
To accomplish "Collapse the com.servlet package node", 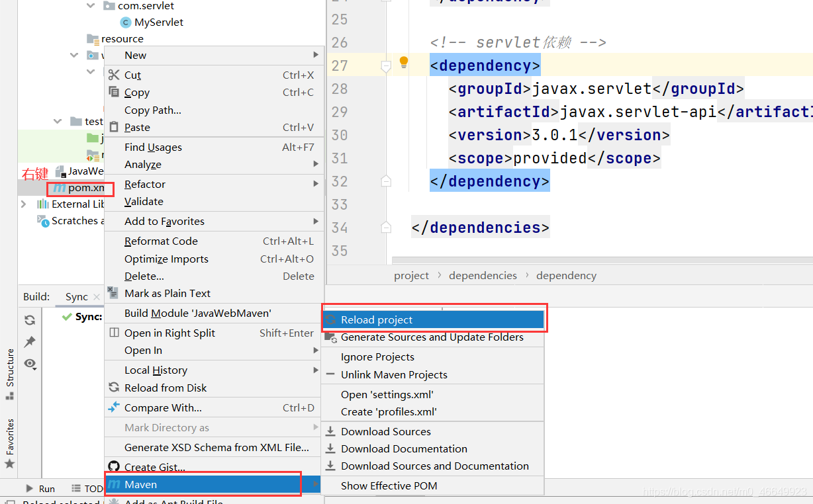I will (91, 6).
